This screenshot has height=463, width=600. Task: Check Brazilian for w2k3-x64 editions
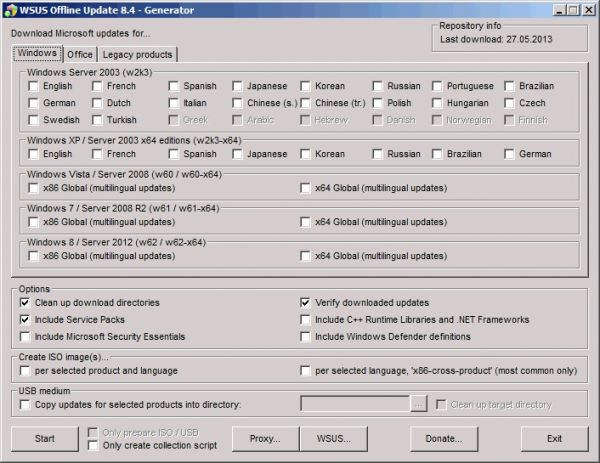437,154
